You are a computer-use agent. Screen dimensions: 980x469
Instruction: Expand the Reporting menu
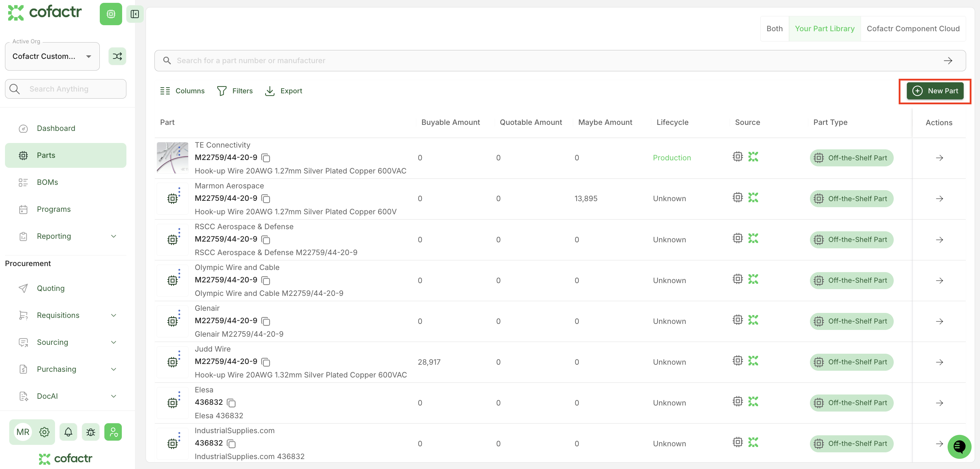[65, 236]
